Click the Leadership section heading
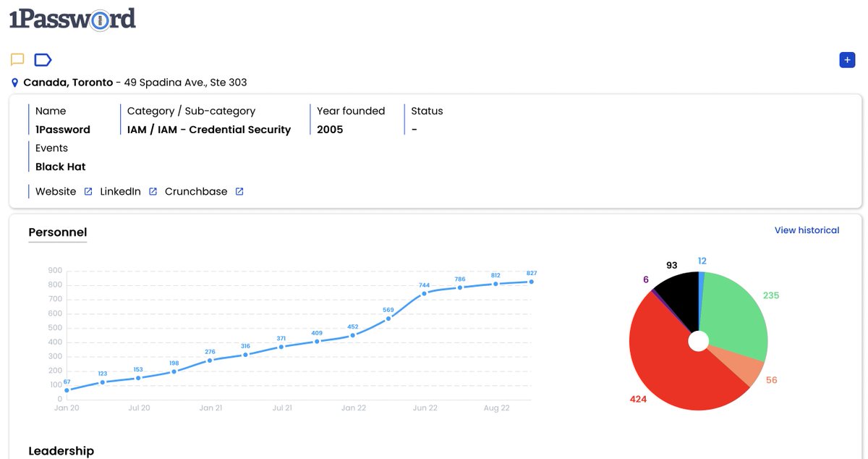Viewport: 868px width, 459px height. [x=61, y=451]
